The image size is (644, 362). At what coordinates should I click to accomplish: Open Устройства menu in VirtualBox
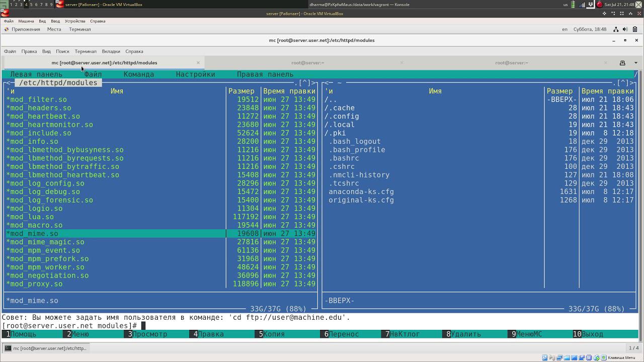[75, 21]
